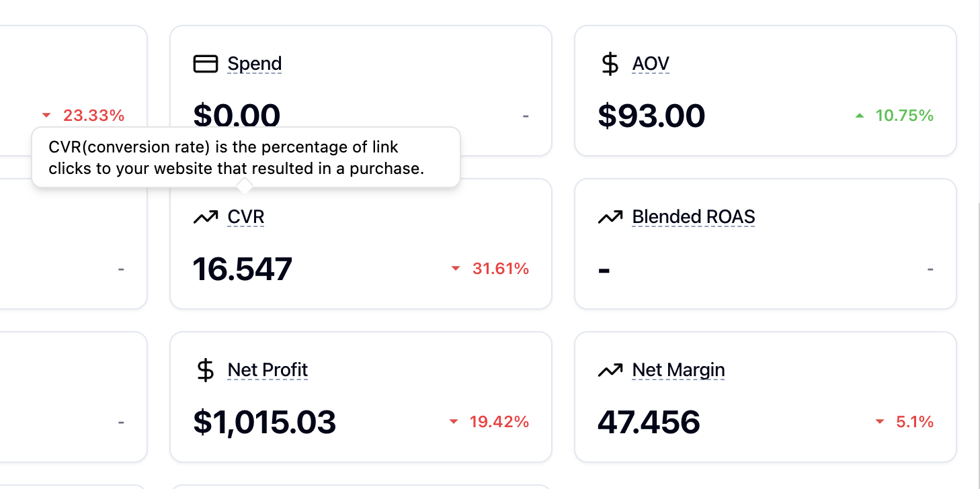Click the trending arrow icon beside CVR
980x489 pixels.
[206, 217]
